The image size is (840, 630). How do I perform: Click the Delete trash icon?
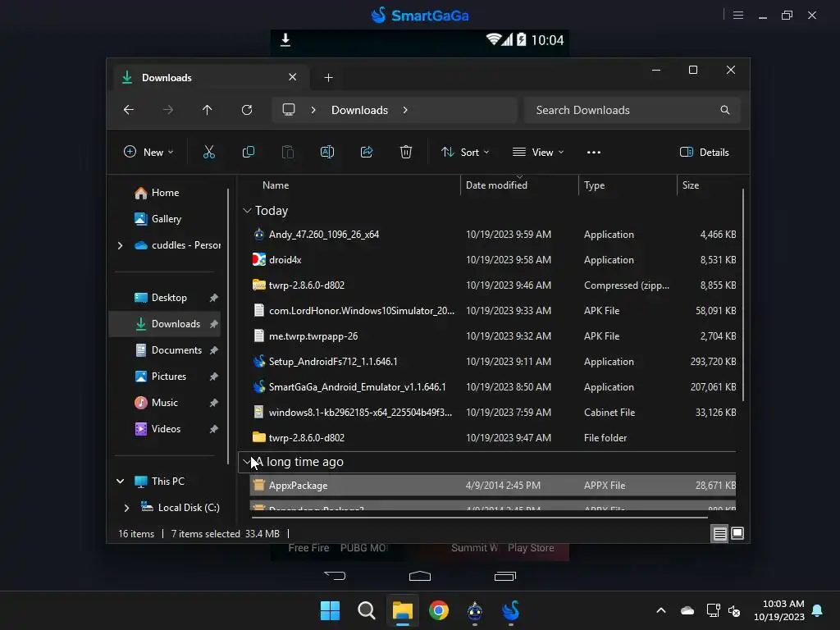click(406, 152)
